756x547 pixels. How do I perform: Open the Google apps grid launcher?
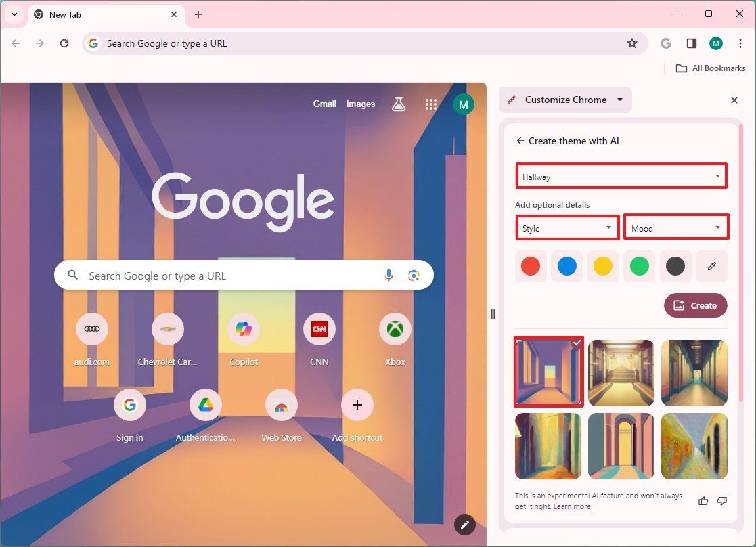[x=431, y=104]
